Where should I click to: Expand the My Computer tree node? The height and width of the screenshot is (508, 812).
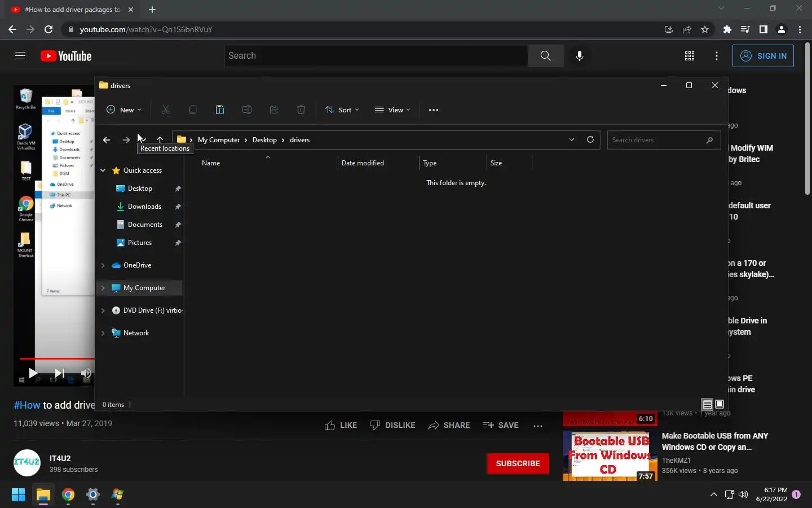(103, 288)
